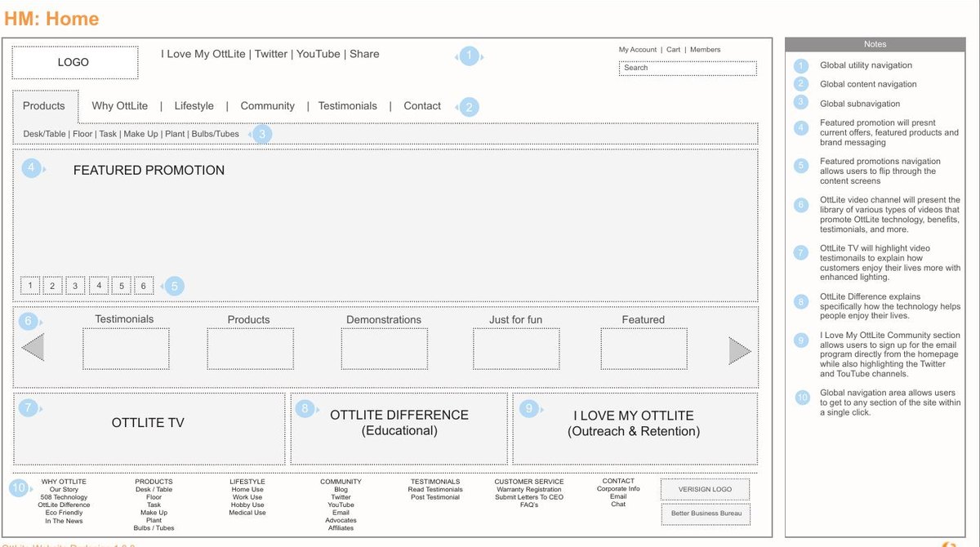This screenshot has width=980, height=547.
Task: Open the 508 Technology footer link
Action: pos(64,497)
